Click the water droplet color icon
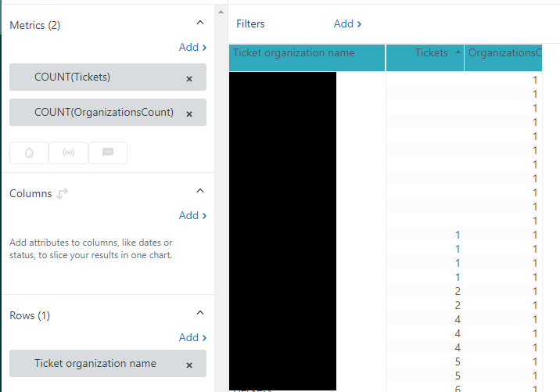Image resolution: width=560 pixels, height=392 pixels. point(29,153)
